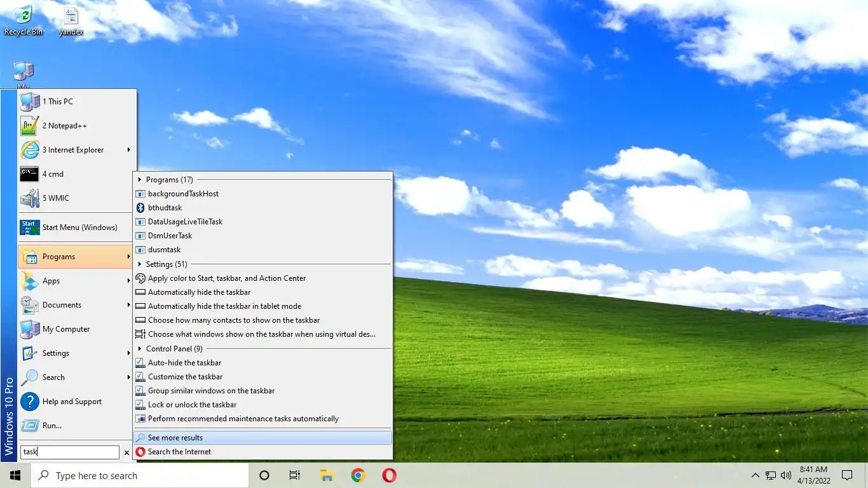Click See more results

(x=263, y=438)
